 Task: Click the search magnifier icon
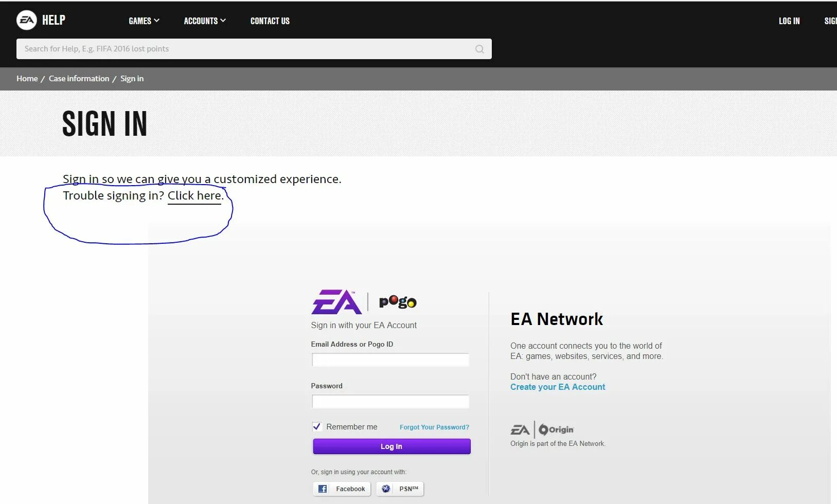point(479,49)
